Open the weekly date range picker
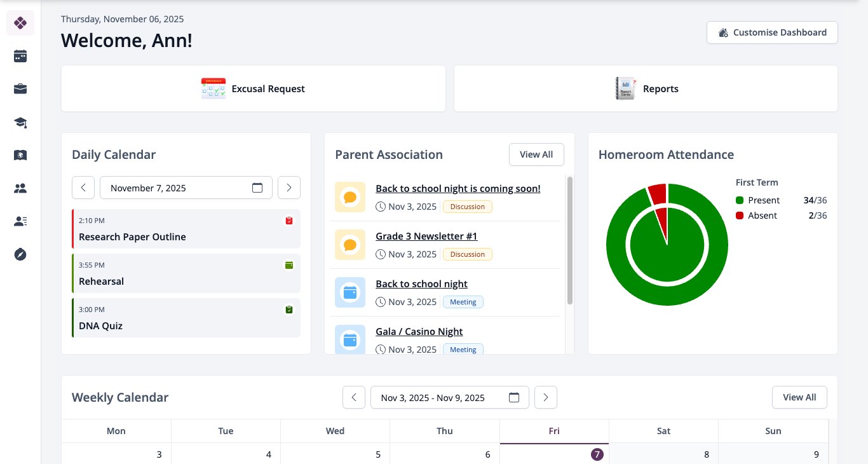This screenshot has height=464, width=868. click(450, 397)
